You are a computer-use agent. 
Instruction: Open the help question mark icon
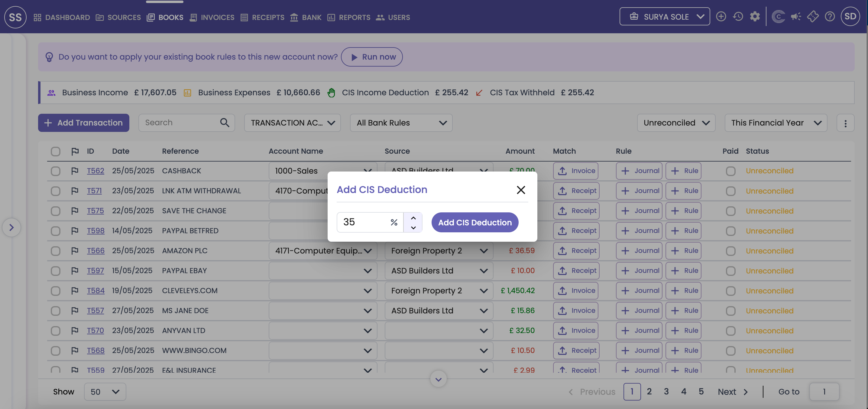point(830,17)
